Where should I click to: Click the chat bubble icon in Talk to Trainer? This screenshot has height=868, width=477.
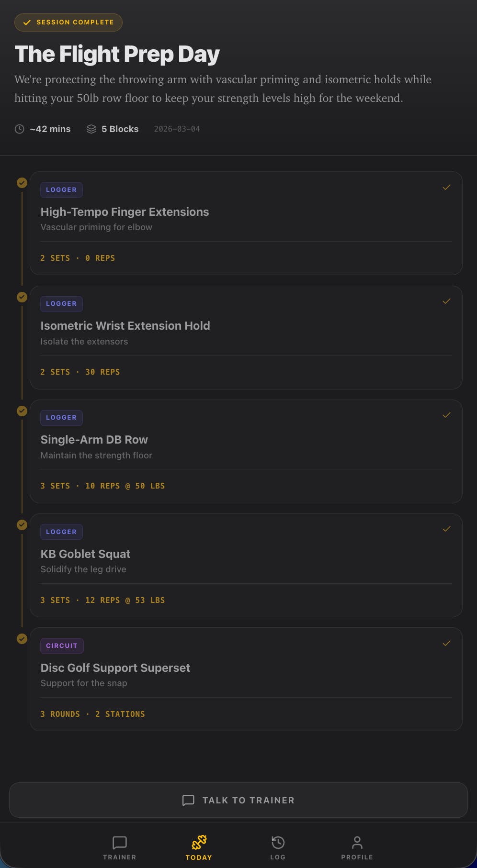[188, 801]
